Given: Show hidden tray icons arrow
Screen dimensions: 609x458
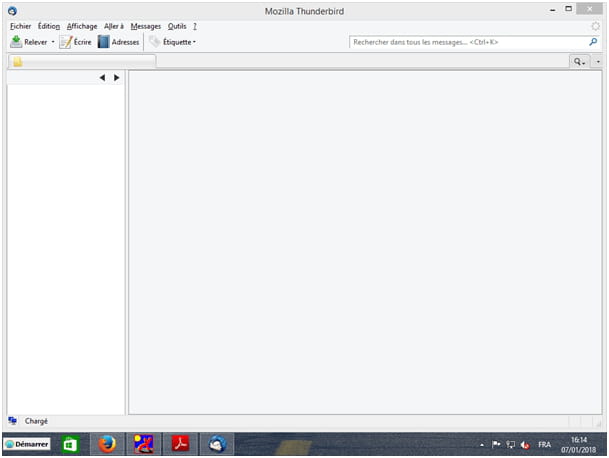Looking at the screenshot, I should (482, 445).
